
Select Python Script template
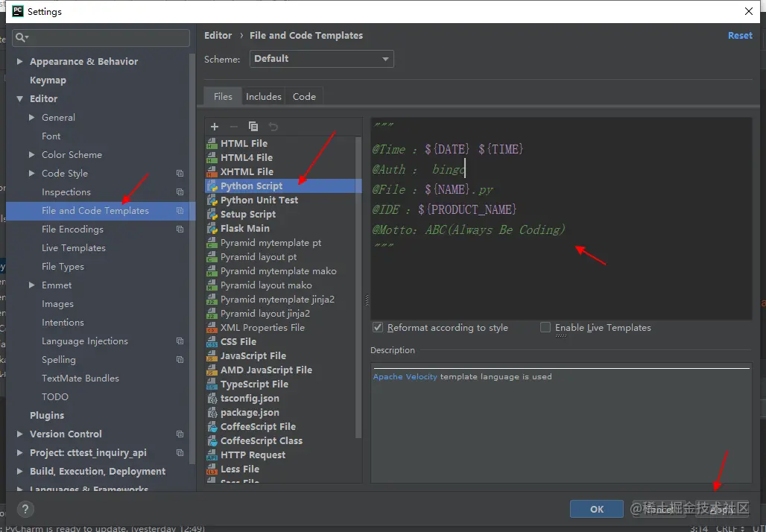pyautogui.click(x=283, y=186)
